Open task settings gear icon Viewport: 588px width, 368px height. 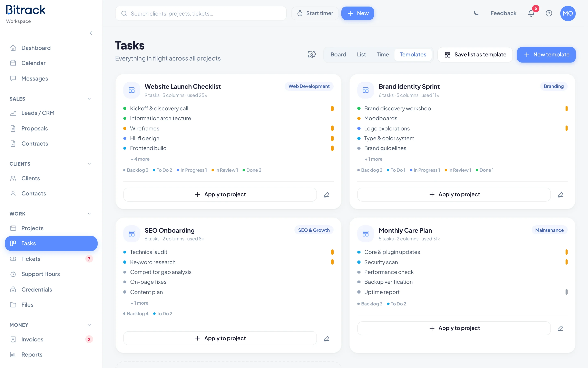click(x=312, y=55)
